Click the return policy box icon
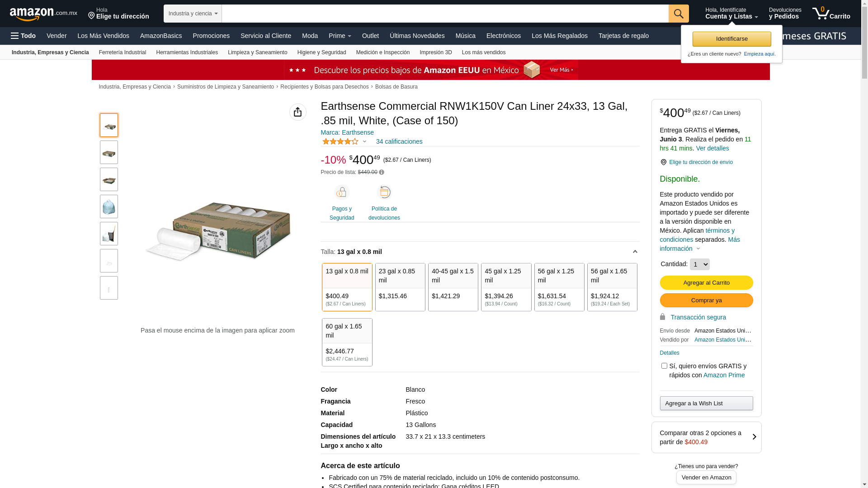Screen dimensions: 868x488 click(384, 192)
